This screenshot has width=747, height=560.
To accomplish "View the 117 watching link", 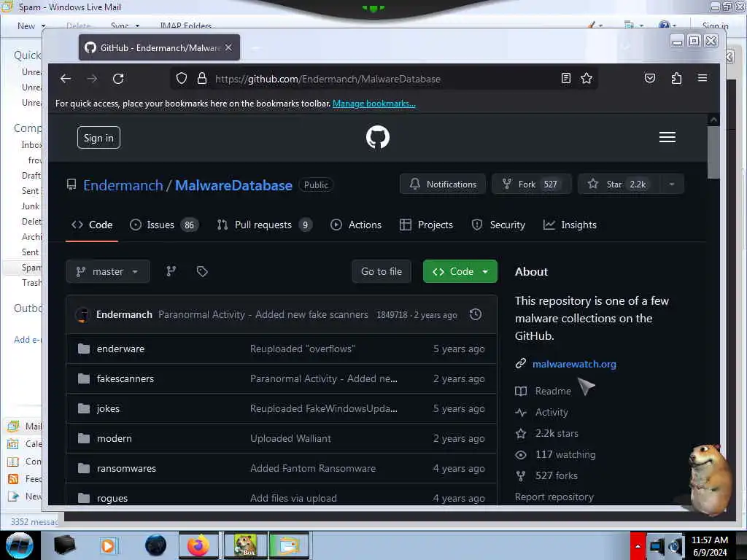I will pyautogui.click(x=565, y=455).
